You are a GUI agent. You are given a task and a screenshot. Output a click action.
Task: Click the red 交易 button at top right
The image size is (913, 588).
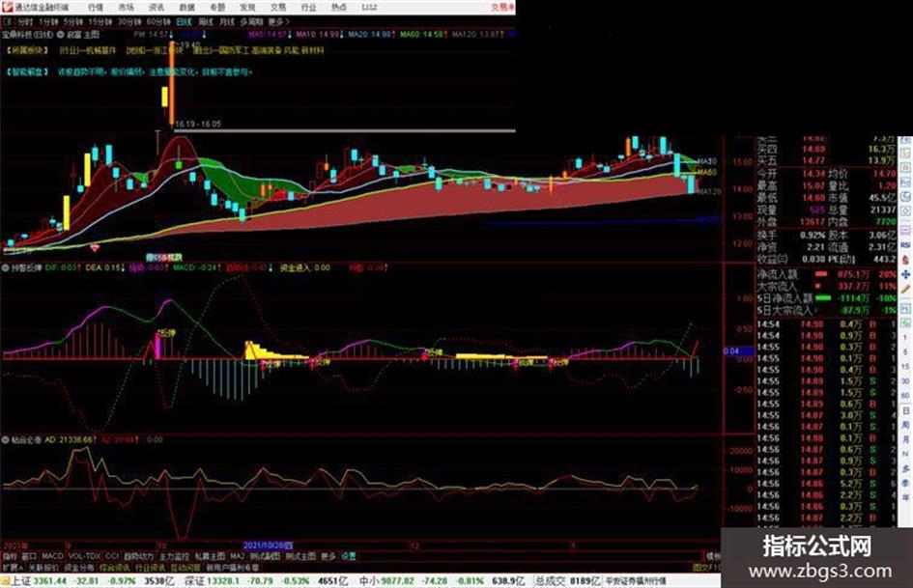point(501,8)
